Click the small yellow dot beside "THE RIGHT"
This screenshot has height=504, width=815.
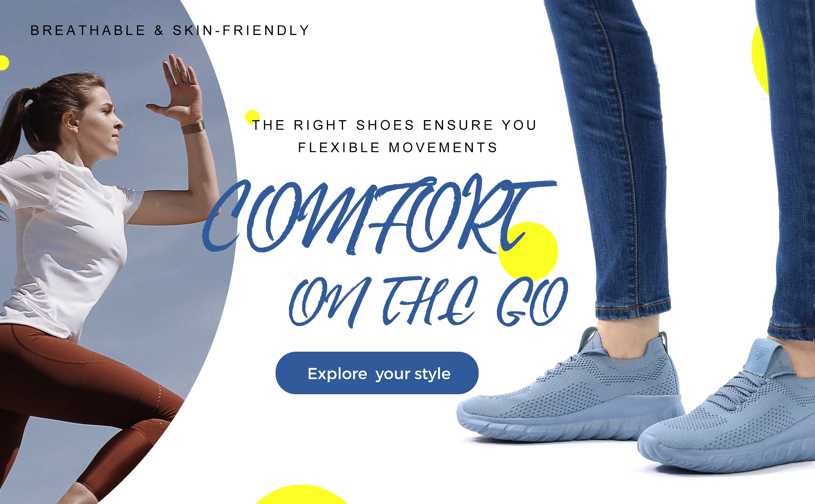(x=252, y=117)
